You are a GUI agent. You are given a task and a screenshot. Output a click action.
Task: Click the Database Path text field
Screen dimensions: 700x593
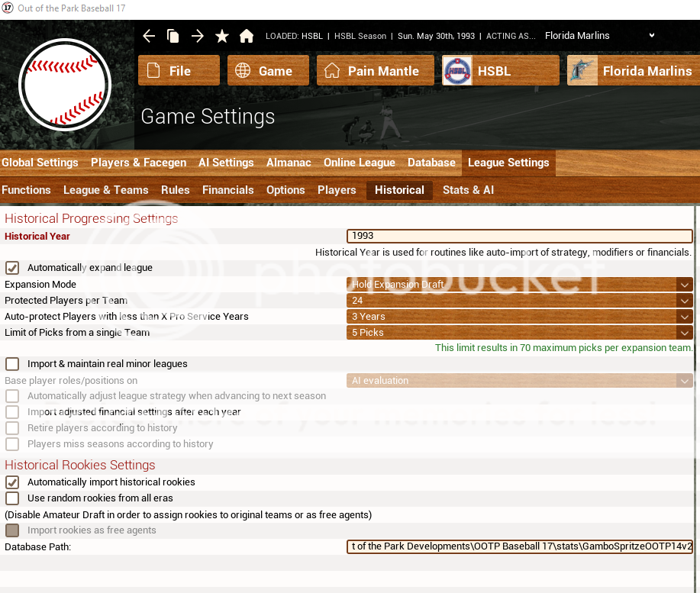click(x=519, y=547)
